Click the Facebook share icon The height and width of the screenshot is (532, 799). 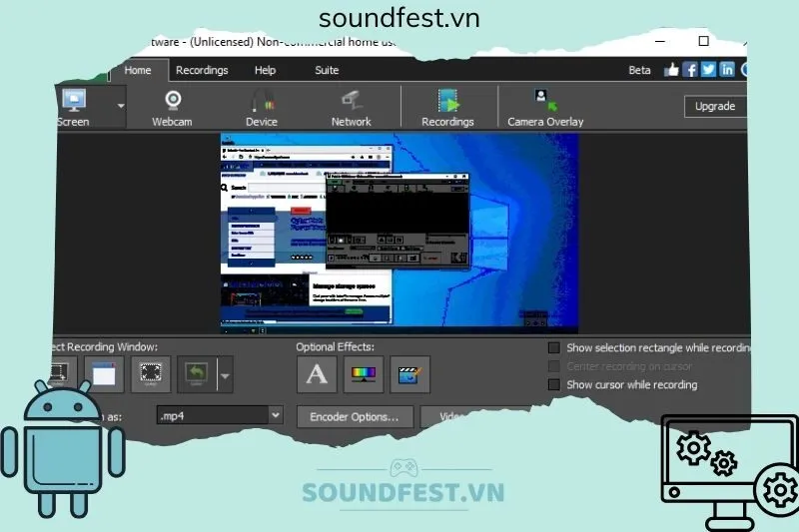point(690,70)
